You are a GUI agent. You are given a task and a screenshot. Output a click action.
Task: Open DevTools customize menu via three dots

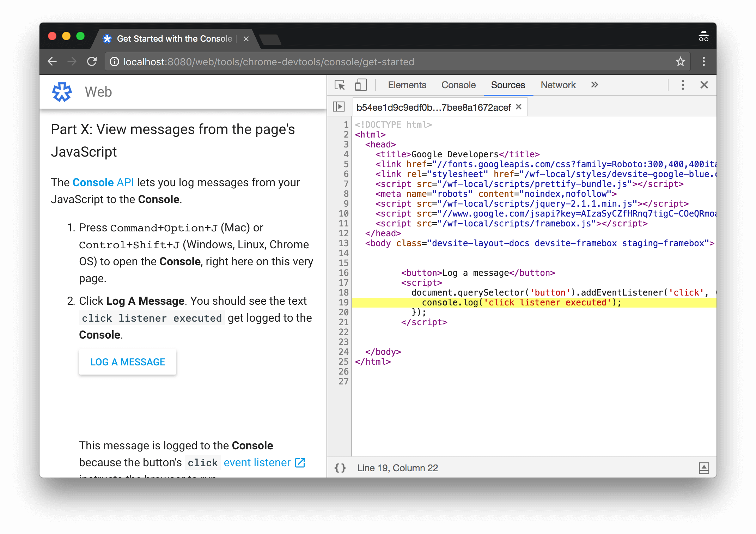click(x=683, y=85)
